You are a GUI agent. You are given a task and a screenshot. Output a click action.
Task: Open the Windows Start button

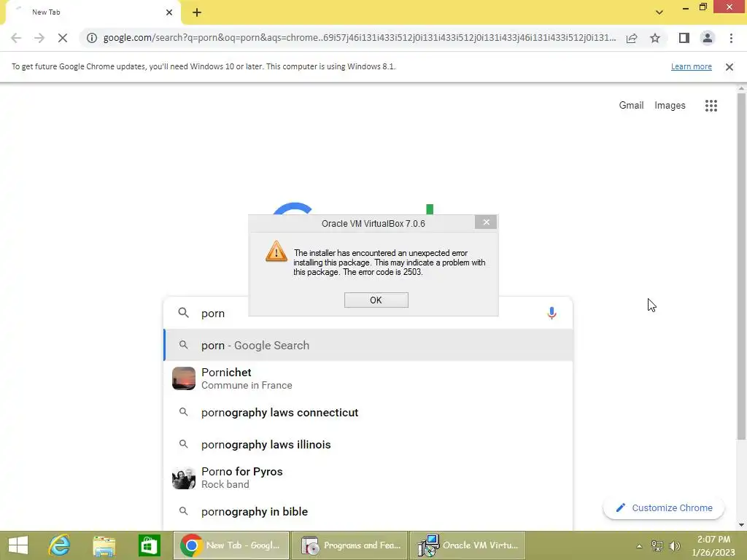pos(18,545)
